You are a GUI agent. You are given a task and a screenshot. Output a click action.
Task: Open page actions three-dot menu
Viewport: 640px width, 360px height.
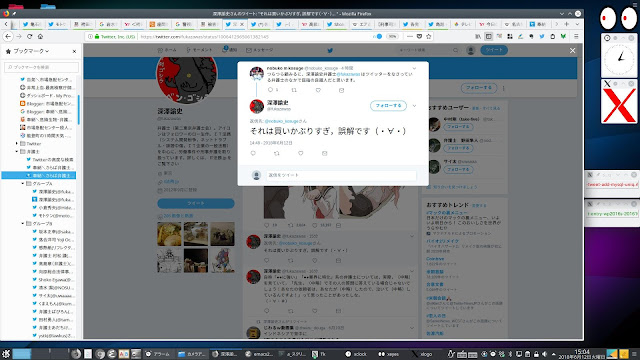tap(410, 36)
